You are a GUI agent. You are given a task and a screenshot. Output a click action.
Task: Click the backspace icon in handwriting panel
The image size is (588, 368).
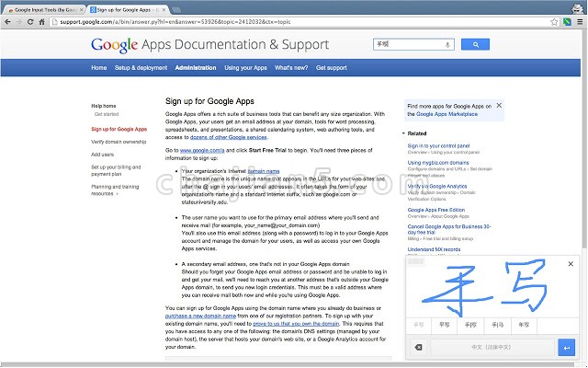tap(419, 348)
